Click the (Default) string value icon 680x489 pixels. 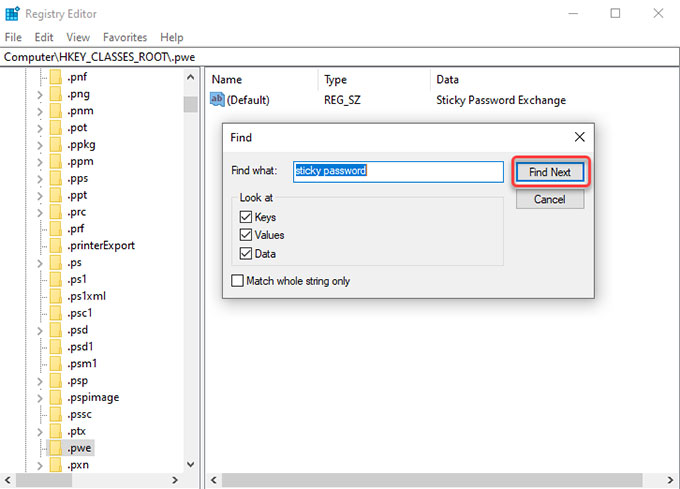[217, 99]
